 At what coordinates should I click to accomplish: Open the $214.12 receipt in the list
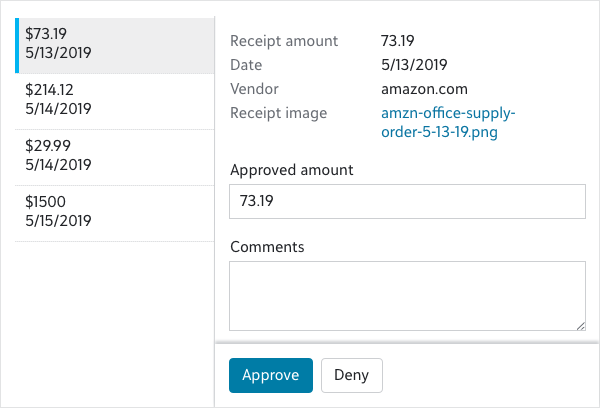coord(110,101)
